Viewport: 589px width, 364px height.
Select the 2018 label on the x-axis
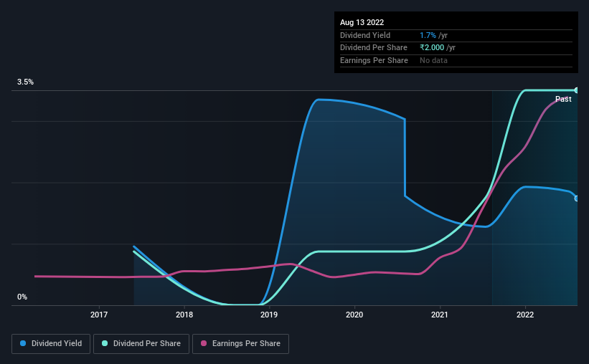point(184,315)
